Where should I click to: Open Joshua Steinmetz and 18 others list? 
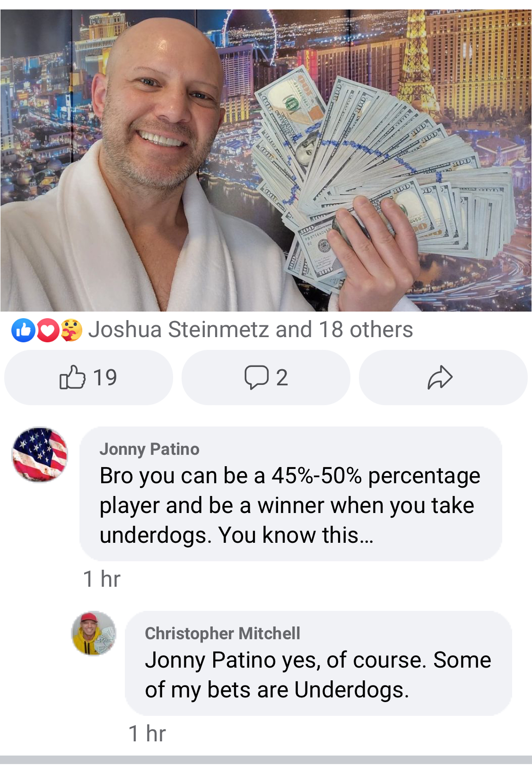251,330
